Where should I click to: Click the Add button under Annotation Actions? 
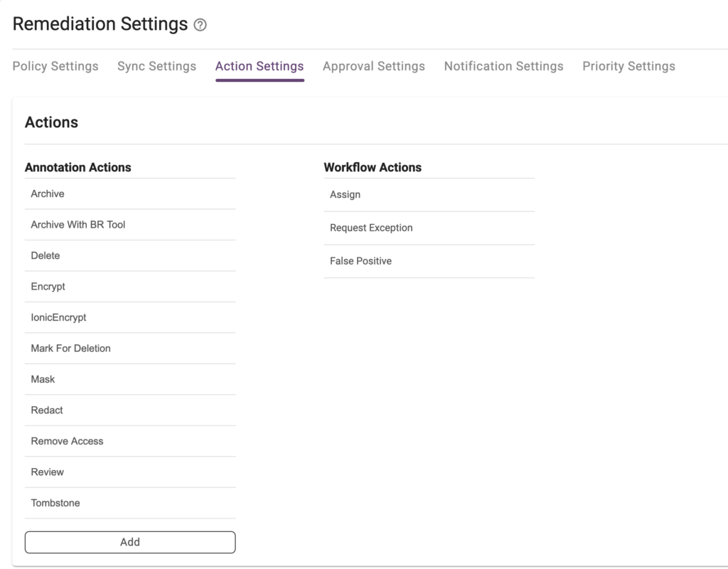tap(130, 542)
